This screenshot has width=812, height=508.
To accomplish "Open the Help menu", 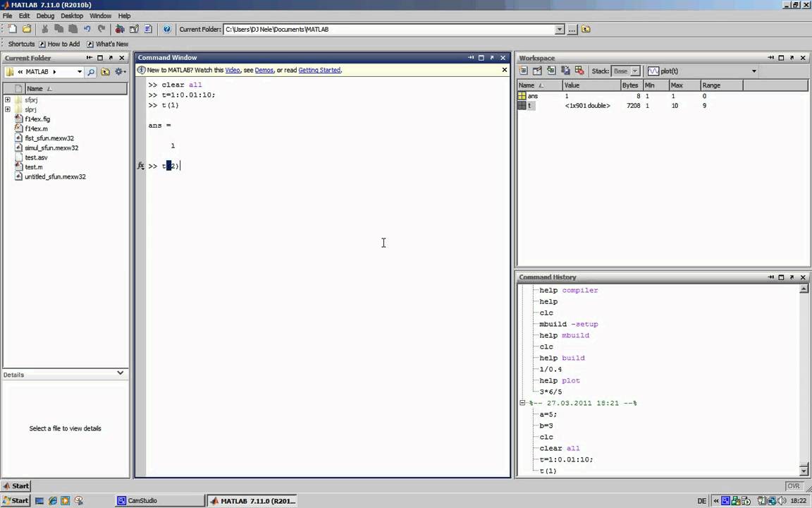I will point(124,16).
